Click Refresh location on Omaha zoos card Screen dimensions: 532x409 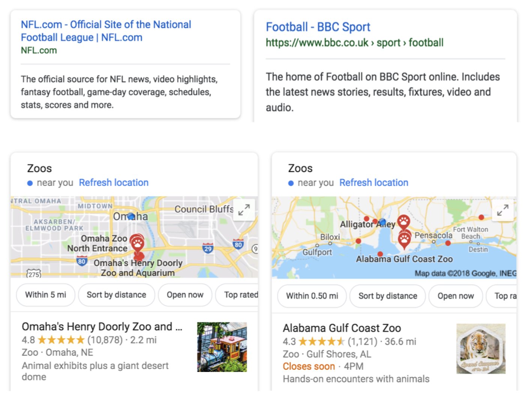pyautogui.click(x=114, y=183)
